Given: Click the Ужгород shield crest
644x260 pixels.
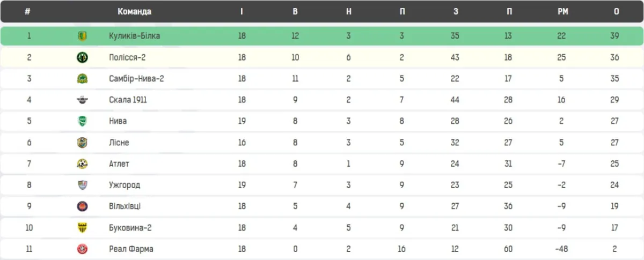Looking at the screenshot, I should (82, 185).
